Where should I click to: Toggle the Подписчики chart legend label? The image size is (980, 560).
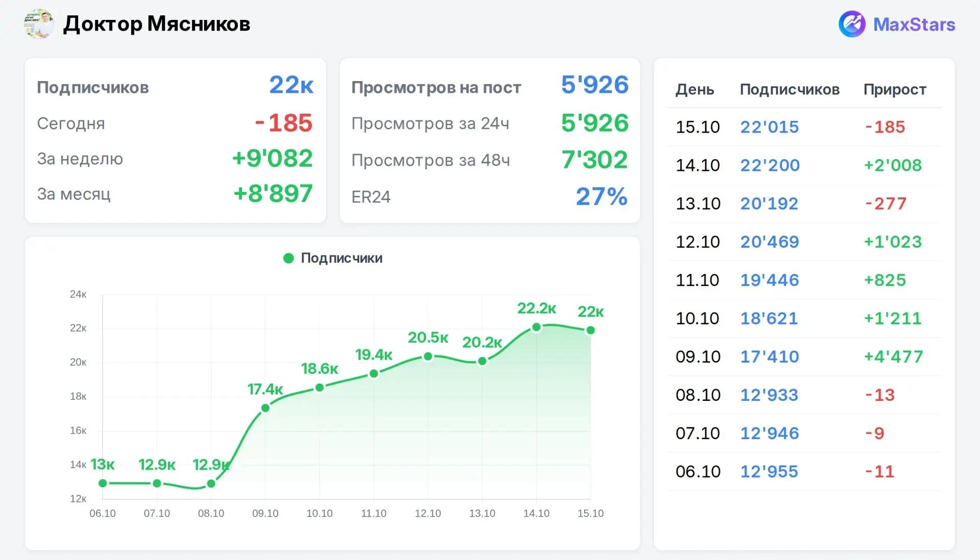click(341, 258)
